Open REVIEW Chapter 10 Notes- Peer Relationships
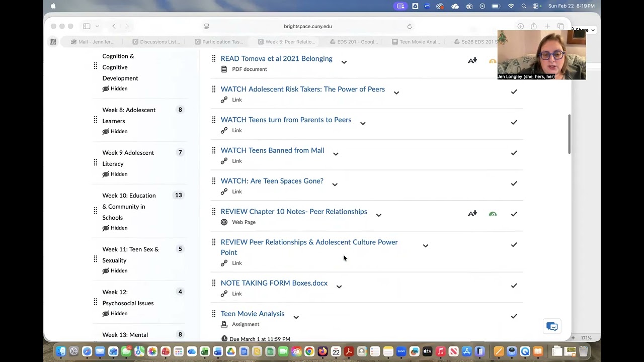The width and height of the screenshot is (644, 362). point(294,212)
